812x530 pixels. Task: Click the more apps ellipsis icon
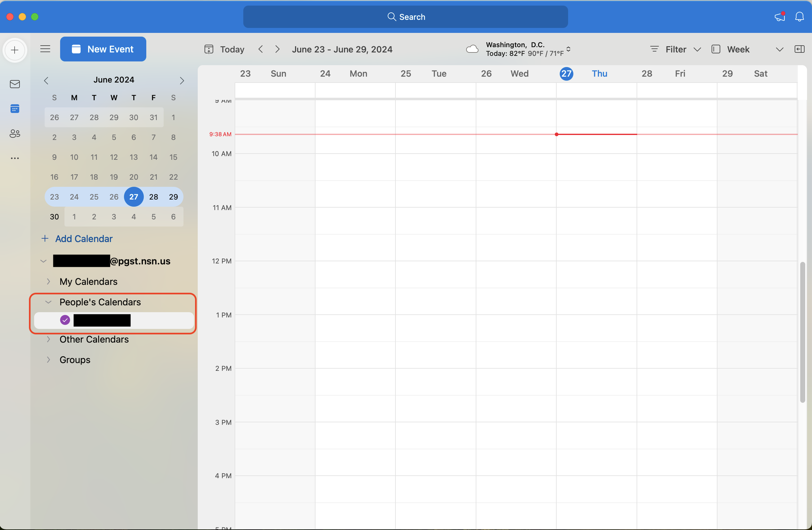15,158
